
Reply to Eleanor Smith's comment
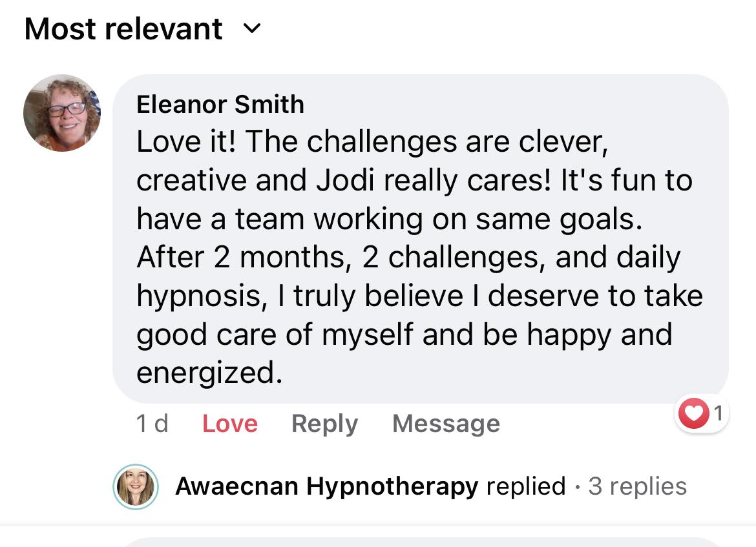pos(324,424)
